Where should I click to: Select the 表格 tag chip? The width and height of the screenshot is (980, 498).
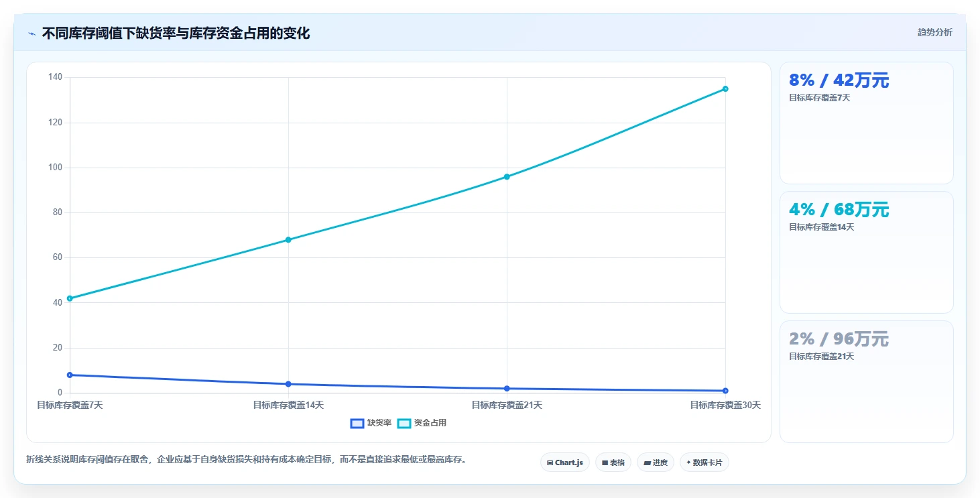click(x=613, y=462)
